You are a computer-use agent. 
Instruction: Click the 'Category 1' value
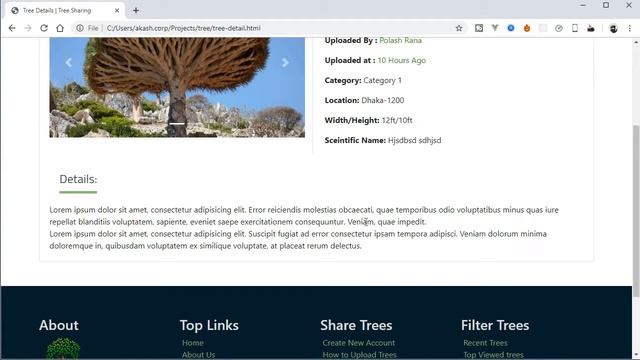[x=382, y=80]
